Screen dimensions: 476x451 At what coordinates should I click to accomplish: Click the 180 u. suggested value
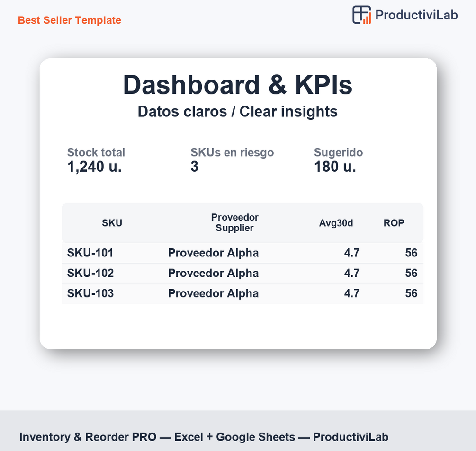point(335,167)
